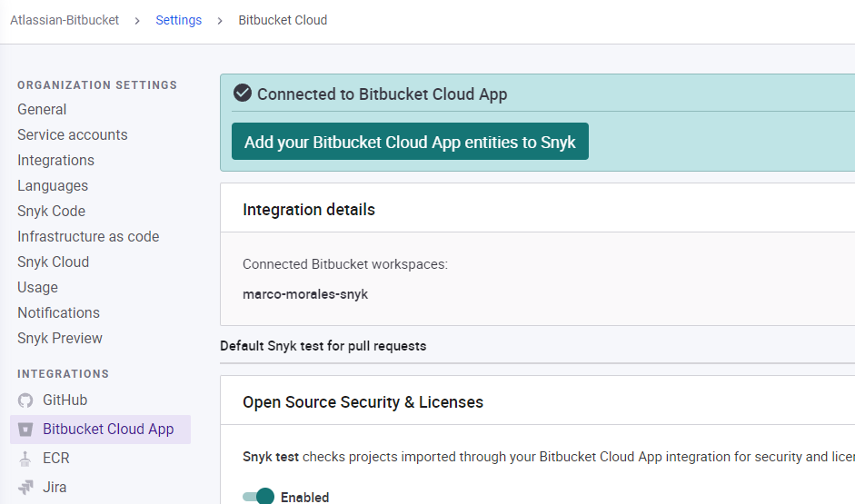
Task: Open Snyk Code settings
Action: click(51, 212)
